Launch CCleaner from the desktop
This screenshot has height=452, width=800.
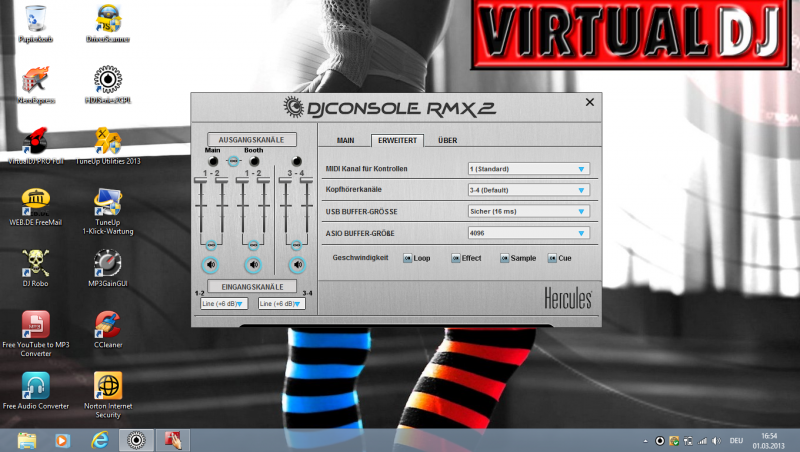[x=108, y=330]
